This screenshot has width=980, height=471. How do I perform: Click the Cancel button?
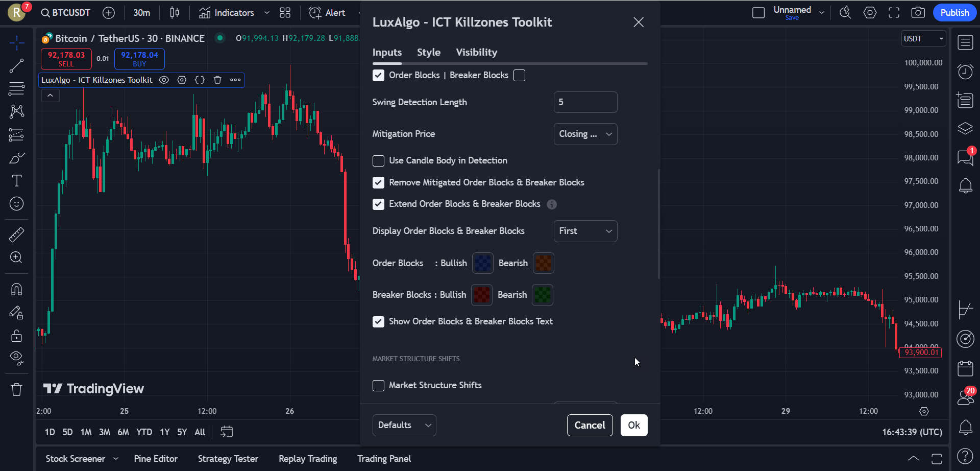[590, 425]
